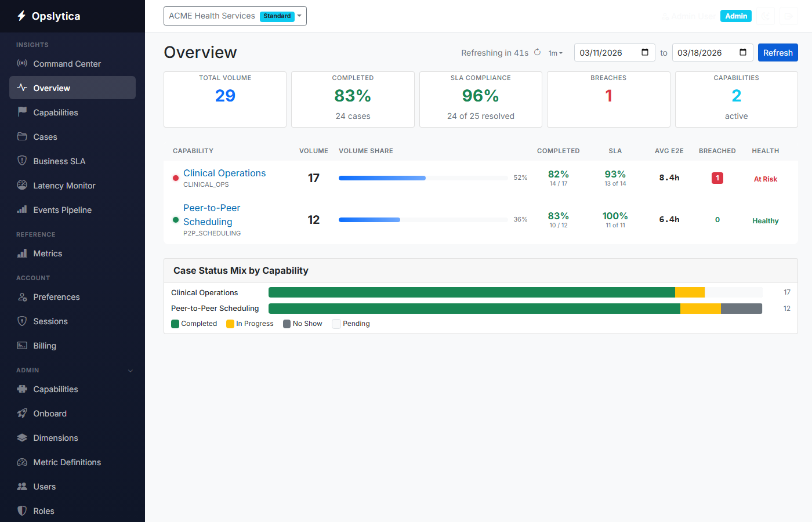Open the 1m refresh interval dropdown

[555, 53]
